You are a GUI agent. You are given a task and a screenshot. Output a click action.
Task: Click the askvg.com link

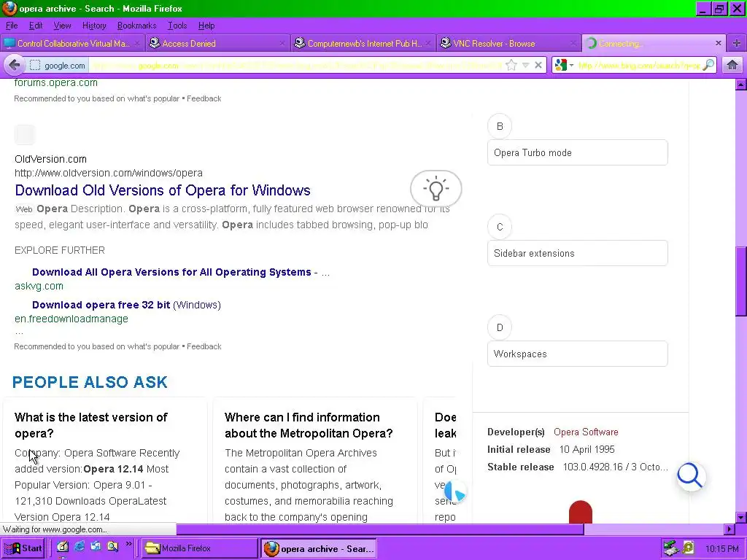[39, 286]
